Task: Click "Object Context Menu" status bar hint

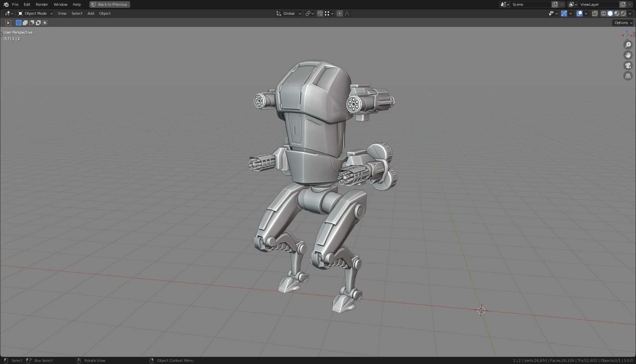Action: pos(175,361)
